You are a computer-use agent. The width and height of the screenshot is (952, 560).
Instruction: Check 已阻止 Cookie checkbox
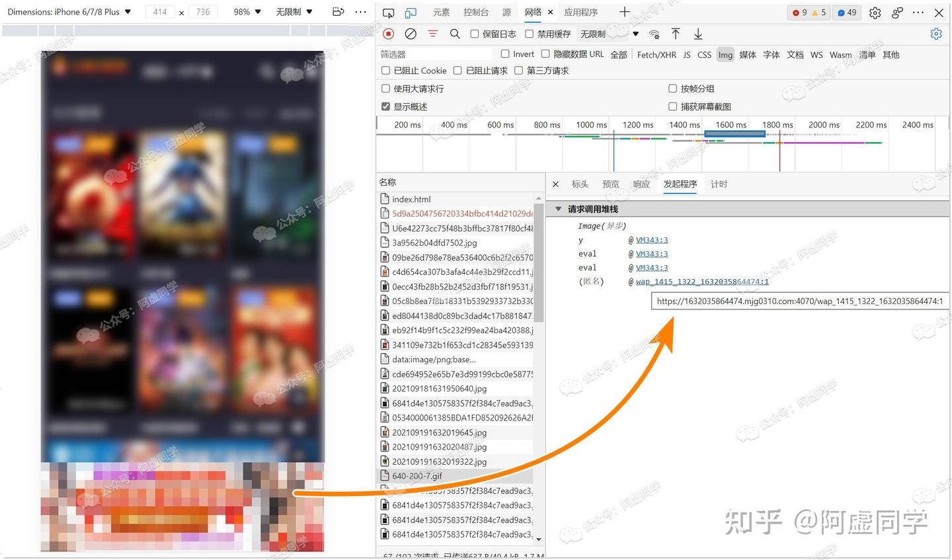[386, 70]
